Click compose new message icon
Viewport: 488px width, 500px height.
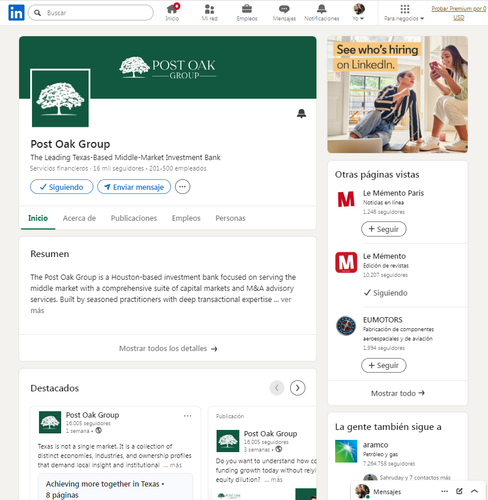[x=459, y=491]
